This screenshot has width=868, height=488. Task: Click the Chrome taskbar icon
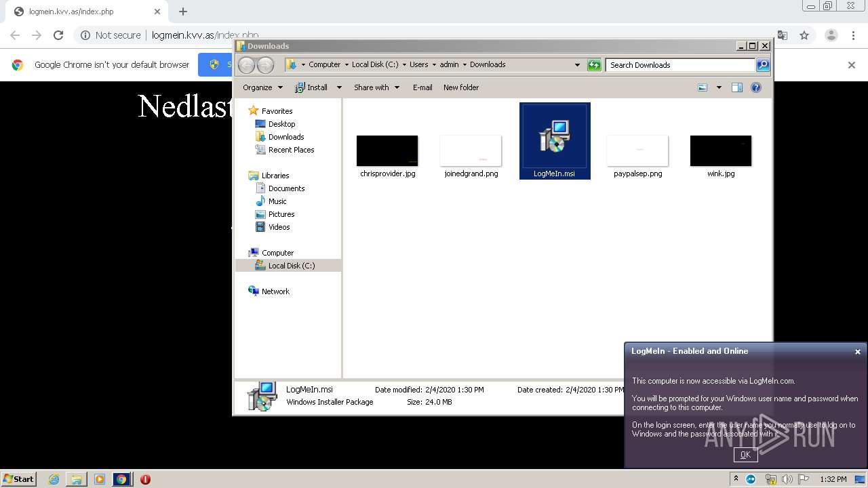pyautogui.click(x=121, y=479)
